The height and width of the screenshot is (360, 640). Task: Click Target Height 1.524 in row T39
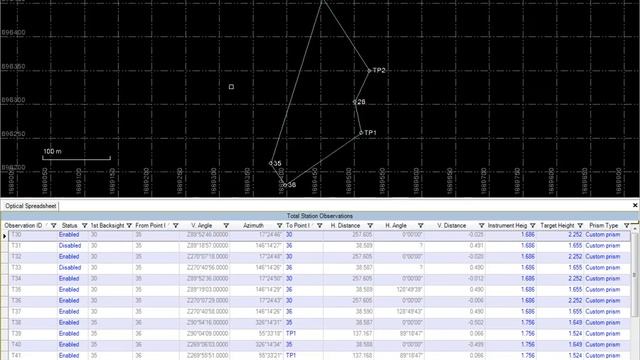click(x=575, y=334)
